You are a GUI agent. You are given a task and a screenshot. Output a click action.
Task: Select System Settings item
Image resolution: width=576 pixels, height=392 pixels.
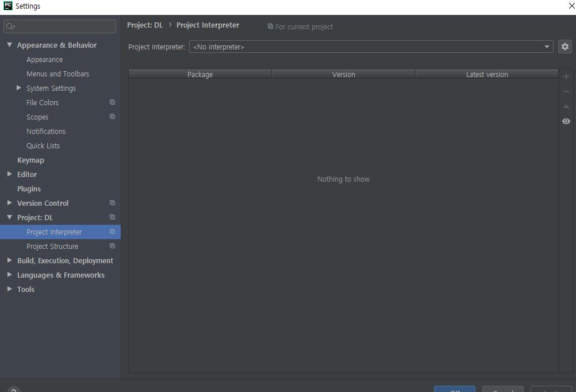click(x=51, y=88)
